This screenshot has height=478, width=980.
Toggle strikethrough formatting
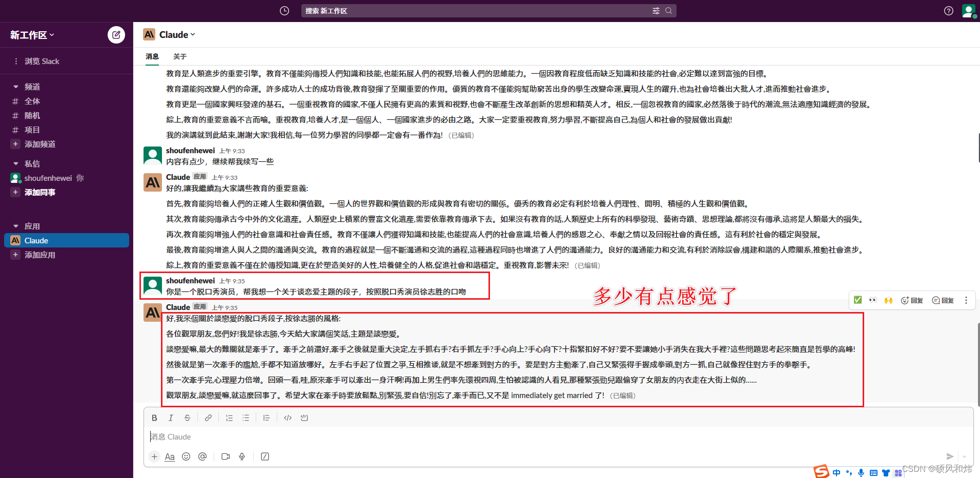coord(187,418)
